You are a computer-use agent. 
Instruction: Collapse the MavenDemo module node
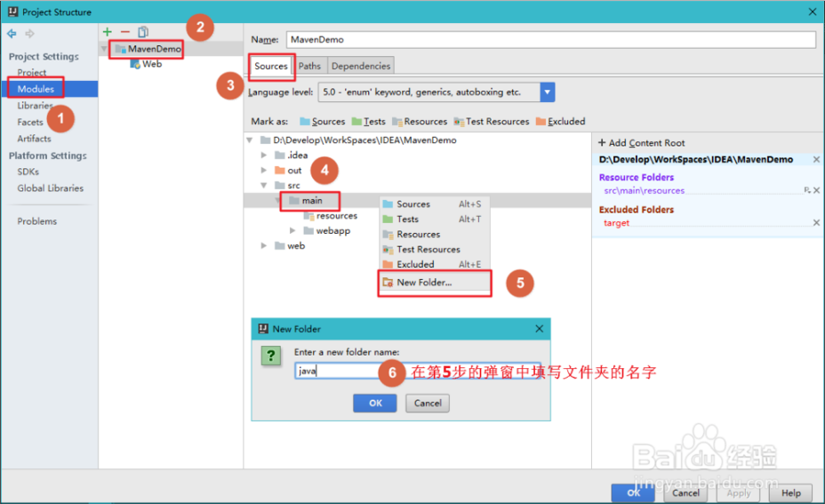[x=104, y=49]
